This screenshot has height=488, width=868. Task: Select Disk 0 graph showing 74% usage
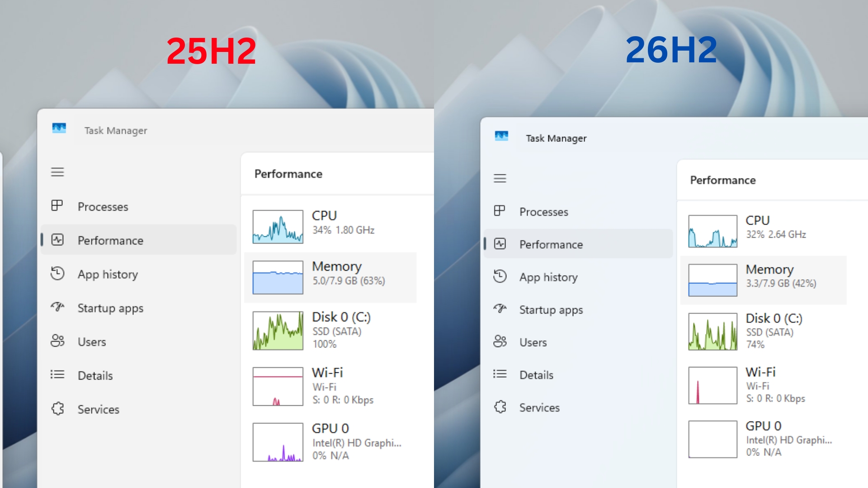click(713, 332)
